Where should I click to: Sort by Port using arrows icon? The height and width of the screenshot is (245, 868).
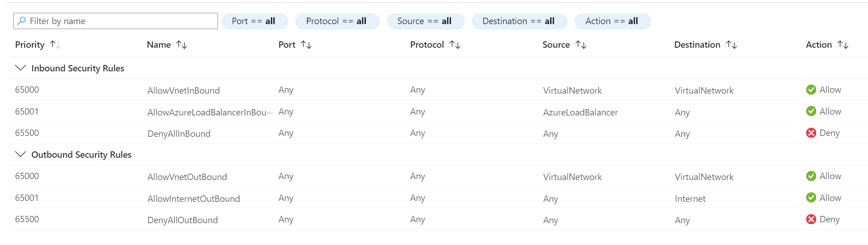pyautogui.click(x=306, y=45)
